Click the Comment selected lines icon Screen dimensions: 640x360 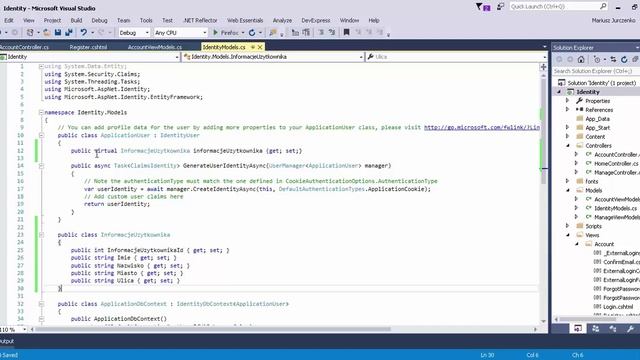[321, 32]
